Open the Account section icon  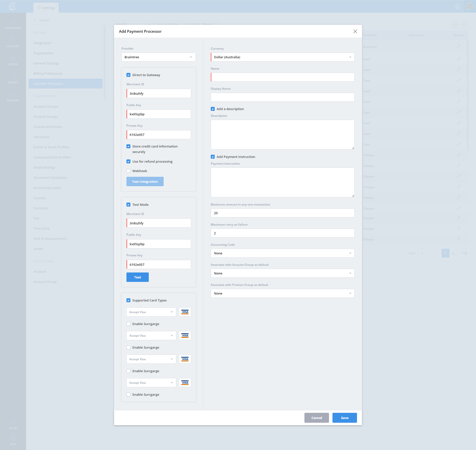pos(13,40)
